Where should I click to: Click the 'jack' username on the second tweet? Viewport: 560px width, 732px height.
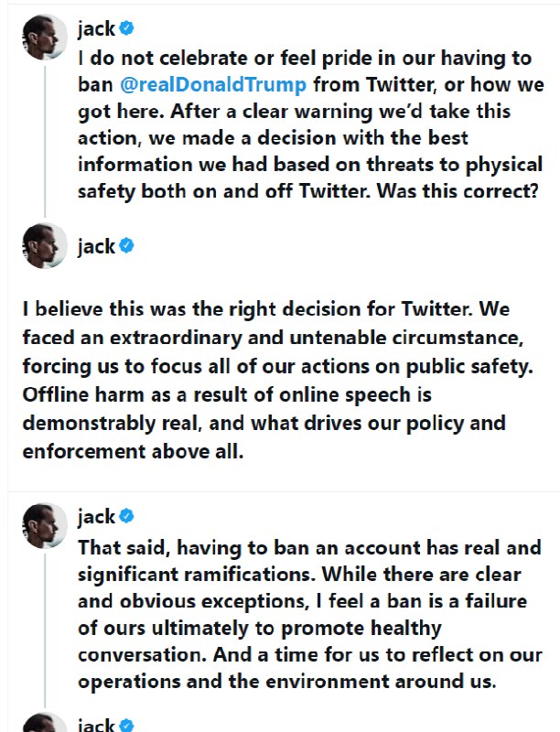(x=96, y=247)
